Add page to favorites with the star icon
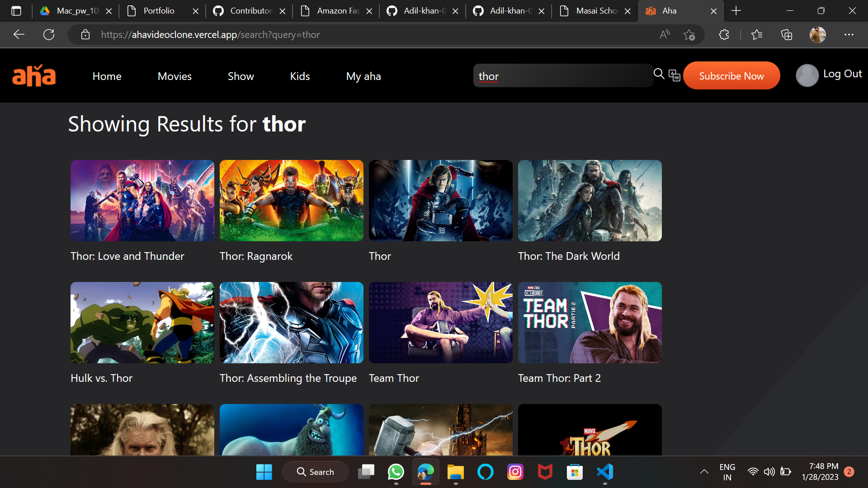868x488 pixels. pos(690,35)
